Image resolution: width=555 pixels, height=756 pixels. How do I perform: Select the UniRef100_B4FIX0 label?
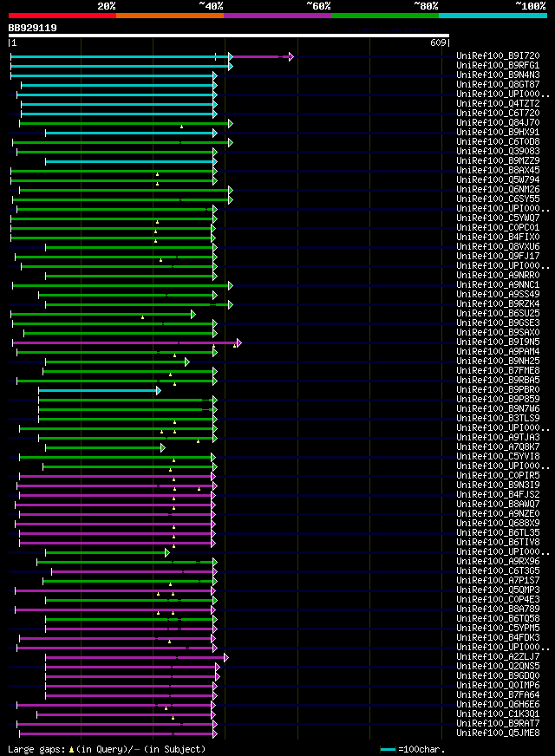(x=498, y=238)
